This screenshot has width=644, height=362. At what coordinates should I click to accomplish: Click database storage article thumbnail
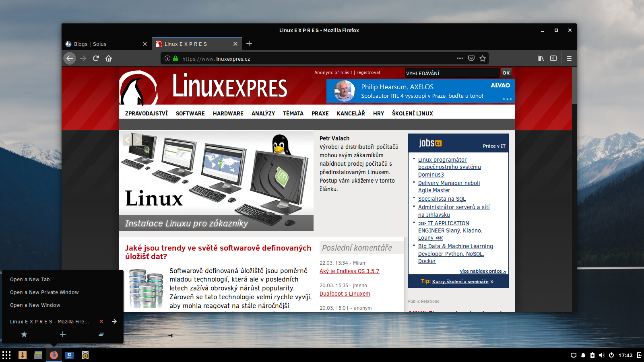[146, 288]
